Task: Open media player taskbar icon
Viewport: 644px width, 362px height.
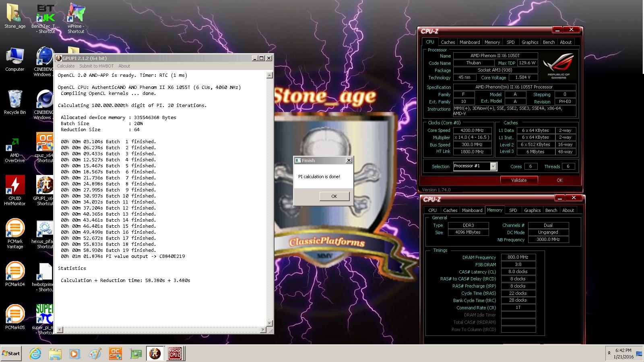Action: [x=75, y=354]
